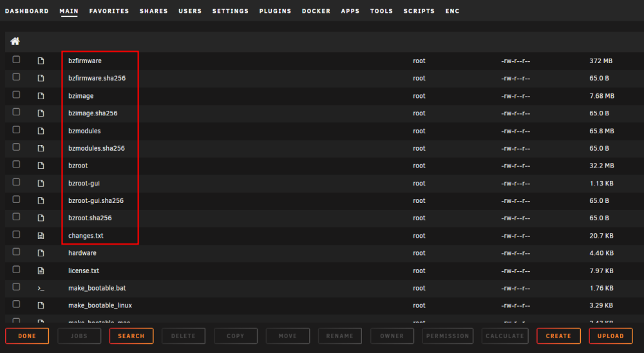This screenshot has width=644, height=353.
Task: Check the license.txt checkbox
Action: tap(16, 269)
